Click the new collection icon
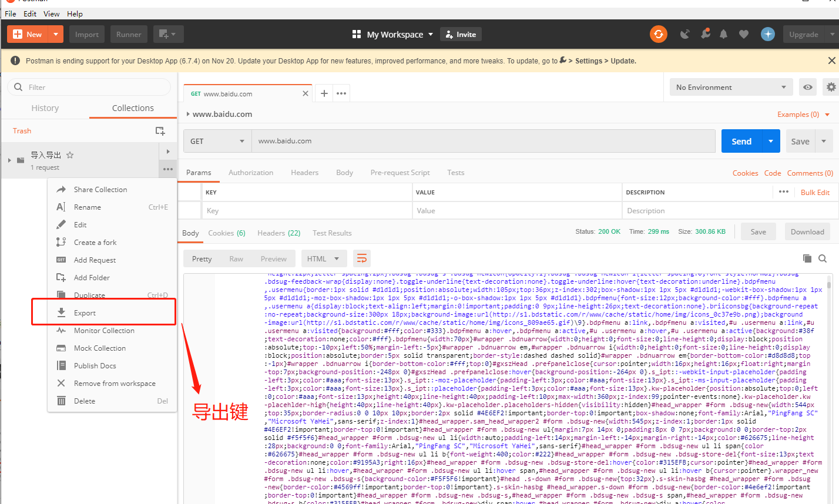 tap(160, 130)
